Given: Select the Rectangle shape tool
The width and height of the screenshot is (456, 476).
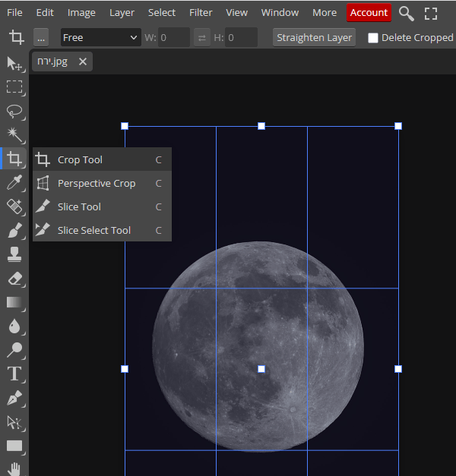Looking at the screenshot, I should click(14, 446).
